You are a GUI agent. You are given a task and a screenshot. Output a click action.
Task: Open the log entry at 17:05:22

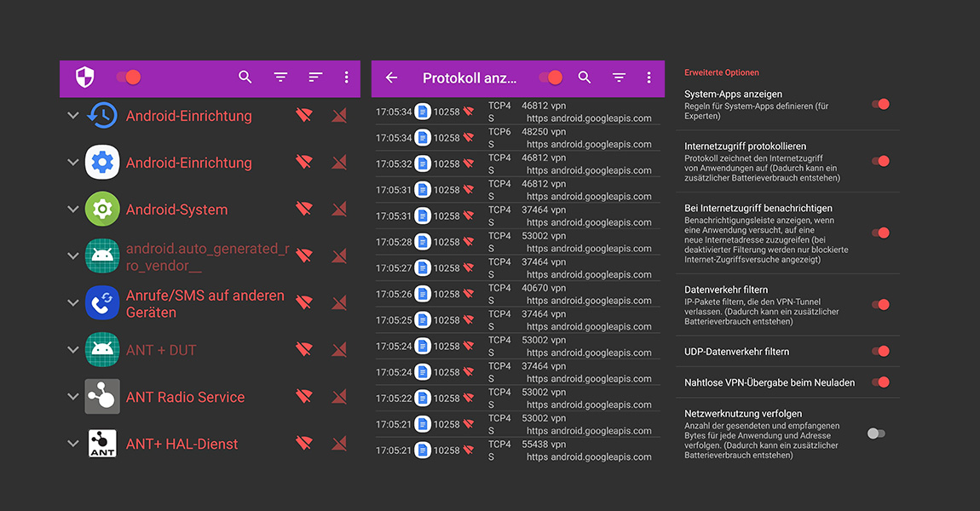click(517, 398)
